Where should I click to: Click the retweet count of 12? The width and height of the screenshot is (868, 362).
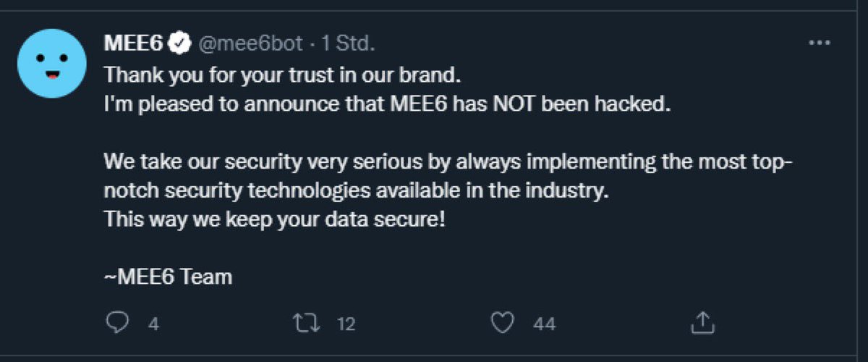346,324
